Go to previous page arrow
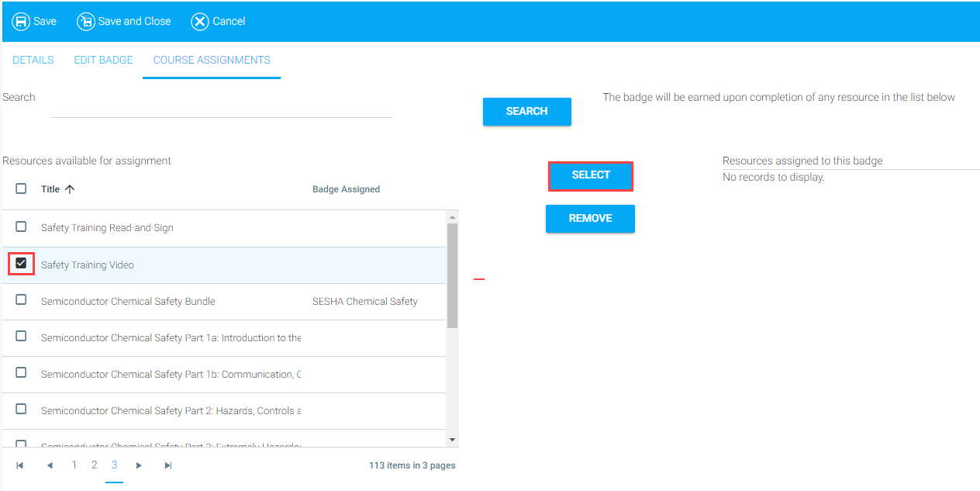 click(50, 465)
